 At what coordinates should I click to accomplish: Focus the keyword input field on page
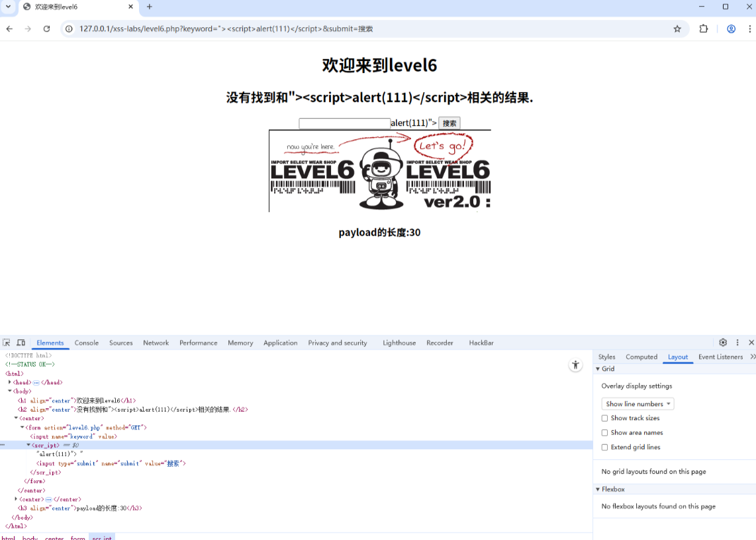click(x=344, y=123)
